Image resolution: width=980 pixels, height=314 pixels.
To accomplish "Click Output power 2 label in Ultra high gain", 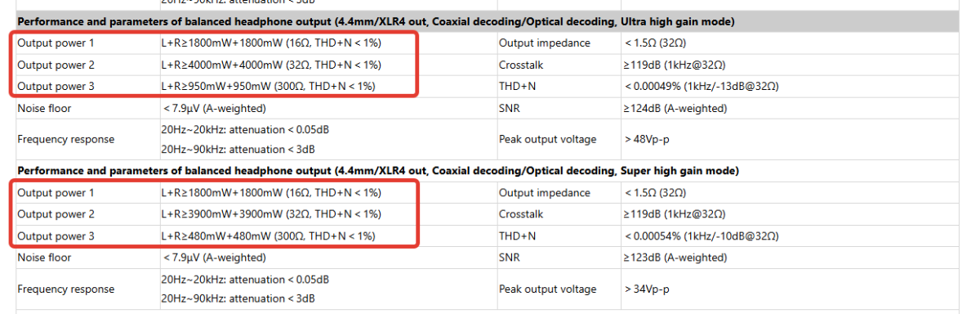I will 56,65.
